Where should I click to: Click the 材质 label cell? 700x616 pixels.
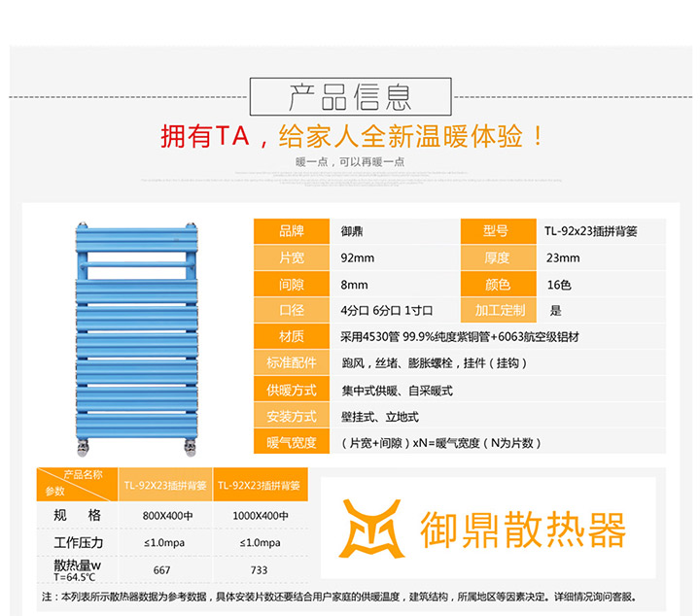point(292,336)
